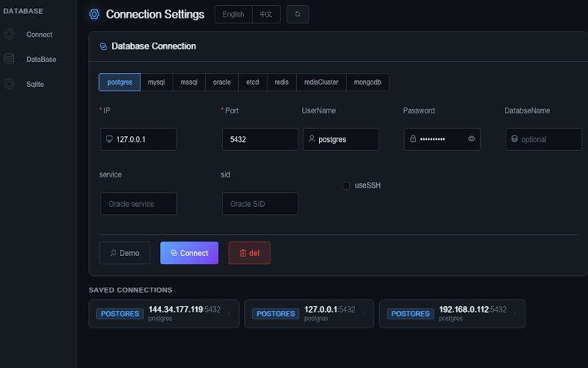The height and width of the screenshot is (368, 588).
Task: Focus the Password input field
Action: click(442, 139)
